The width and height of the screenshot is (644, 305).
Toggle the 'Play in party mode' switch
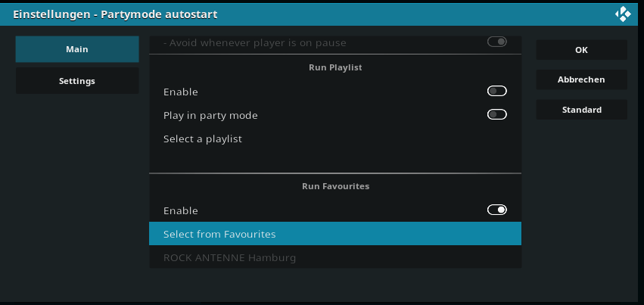[x=497, y=114]
